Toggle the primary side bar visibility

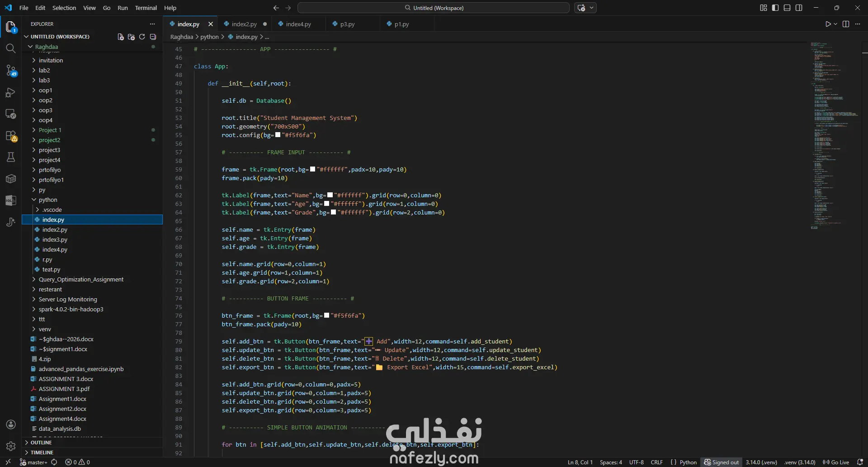(775, 8)
